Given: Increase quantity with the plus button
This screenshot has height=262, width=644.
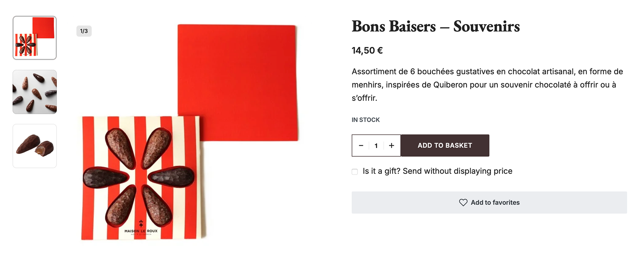Looking at the screenshot, I should coord(391,146).
